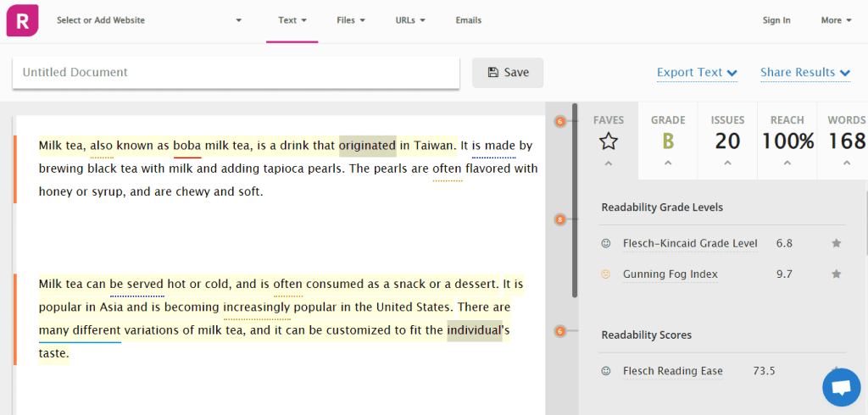
Task: Toggle the star for Gunning Fog Index
Action: (x=837, y=274)
